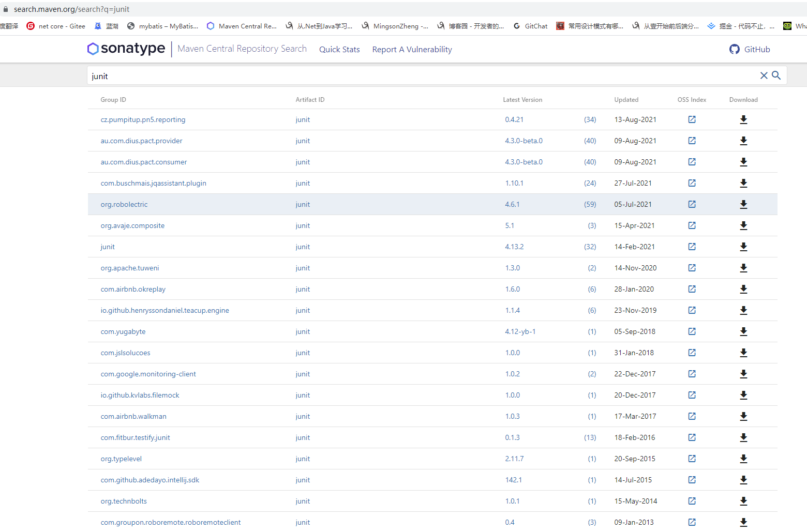Open OSS Index for org.avaje.composite
The image size is (807, 532).
(x=692, y=225)
